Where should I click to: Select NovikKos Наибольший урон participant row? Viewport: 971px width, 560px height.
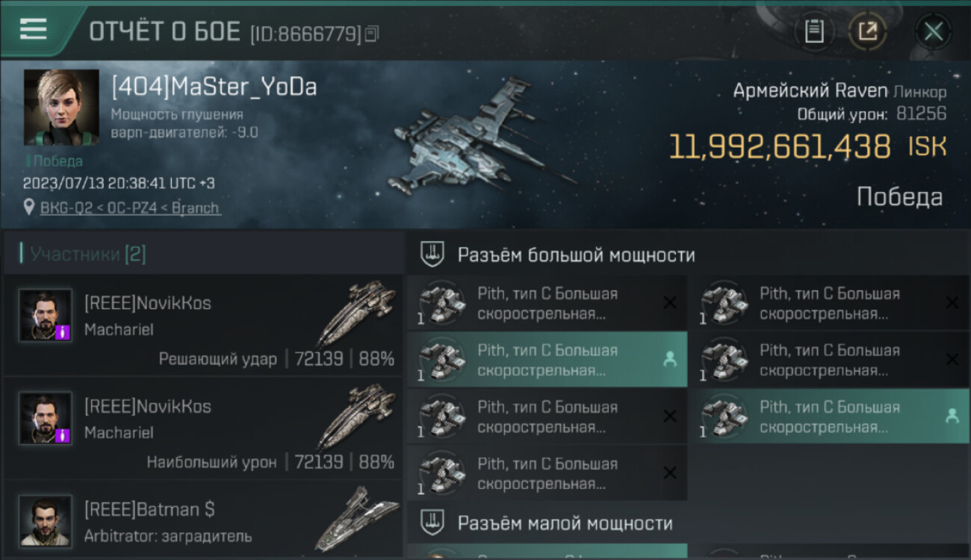click(202, 429)
